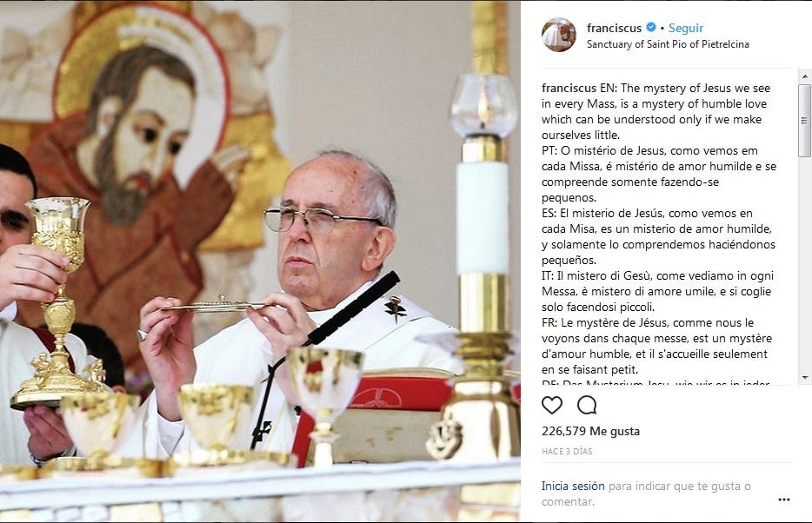Click the caption scrollbar down arrow
The height and width of the screenshot is (523, 812).
[x=804, y=378]
